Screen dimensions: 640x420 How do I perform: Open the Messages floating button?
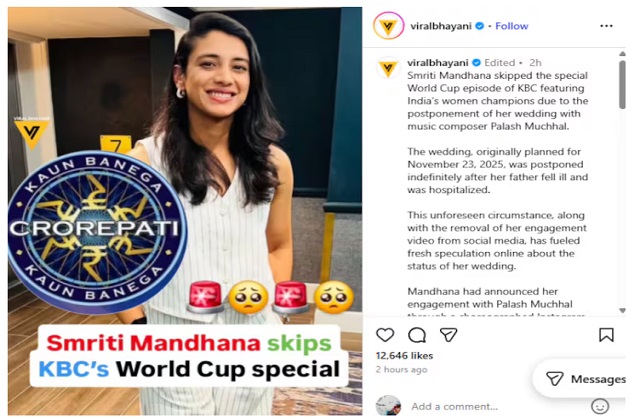pos(584,379)
